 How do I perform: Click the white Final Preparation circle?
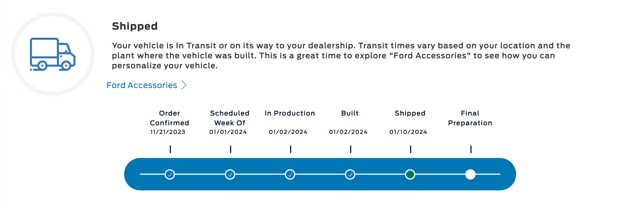pyautogui.click(x=470, y=174)
